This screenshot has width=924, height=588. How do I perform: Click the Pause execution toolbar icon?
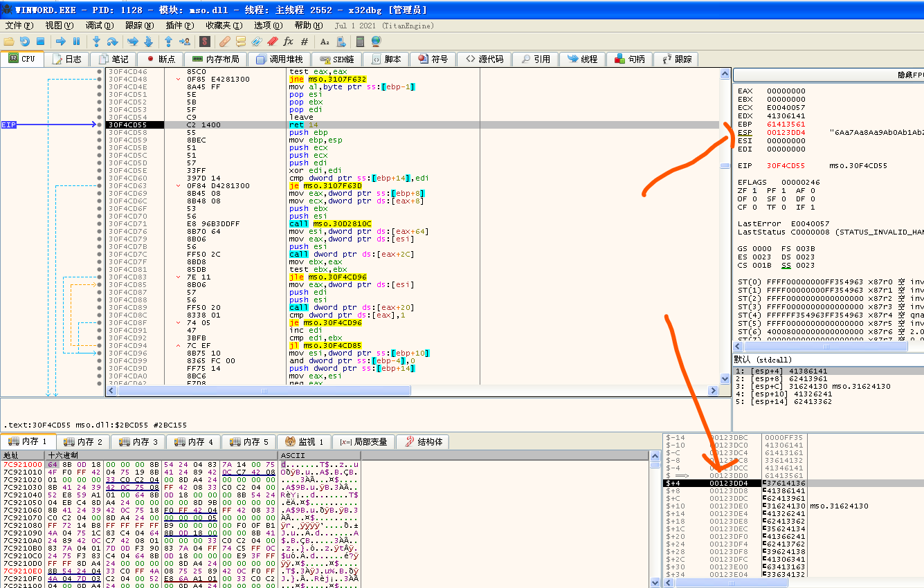click(76, 42)
